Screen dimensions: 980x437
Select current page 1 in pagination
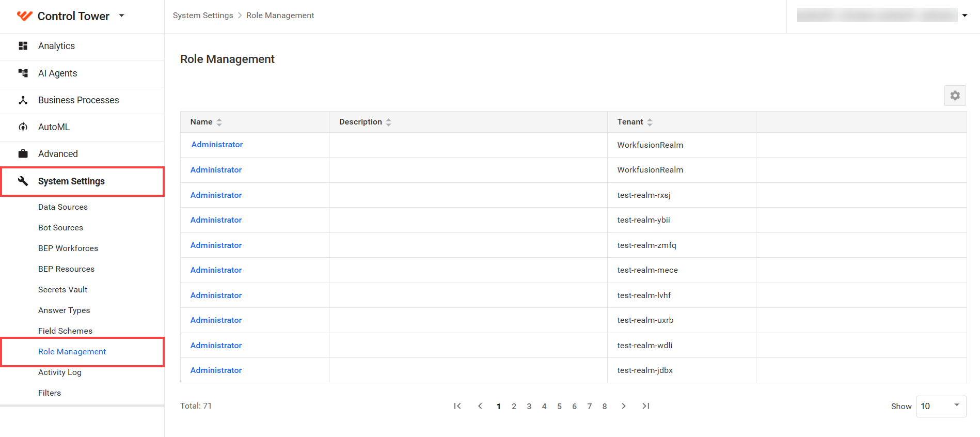[498, 407]
